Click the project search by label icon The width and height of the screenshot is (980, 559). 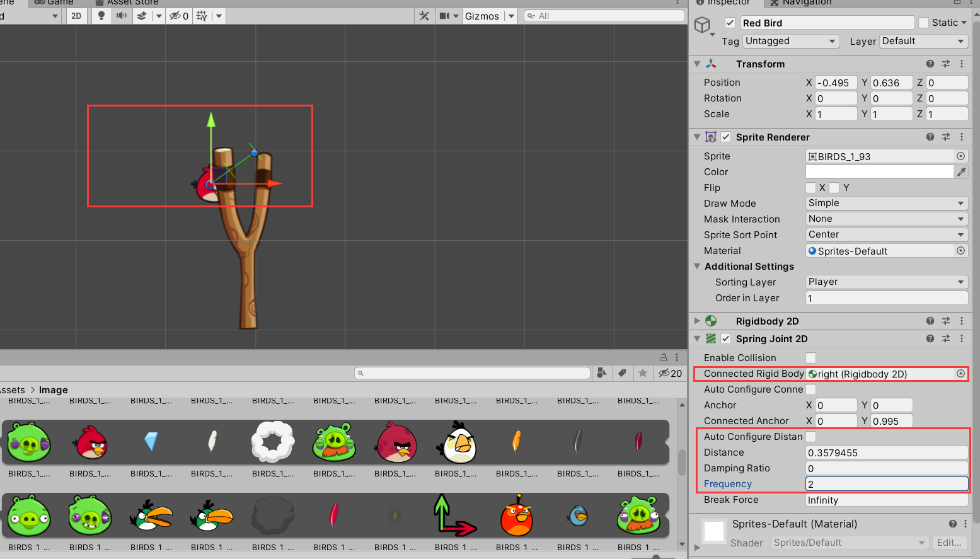tap(622, 373)
